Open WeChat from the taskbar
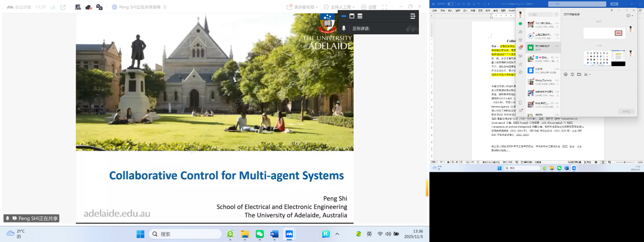Viewport: 644px width, 242px height. click(260, 234)
